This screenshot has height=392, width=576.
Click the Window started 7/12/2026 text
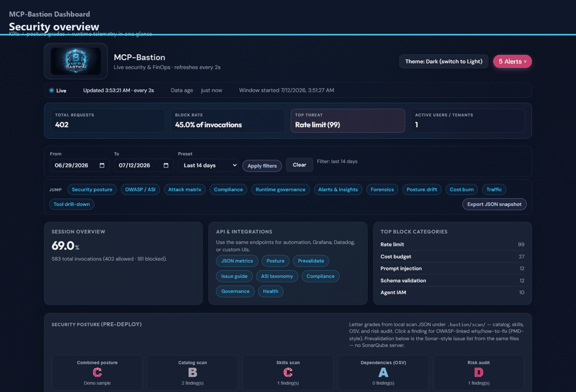286,90
